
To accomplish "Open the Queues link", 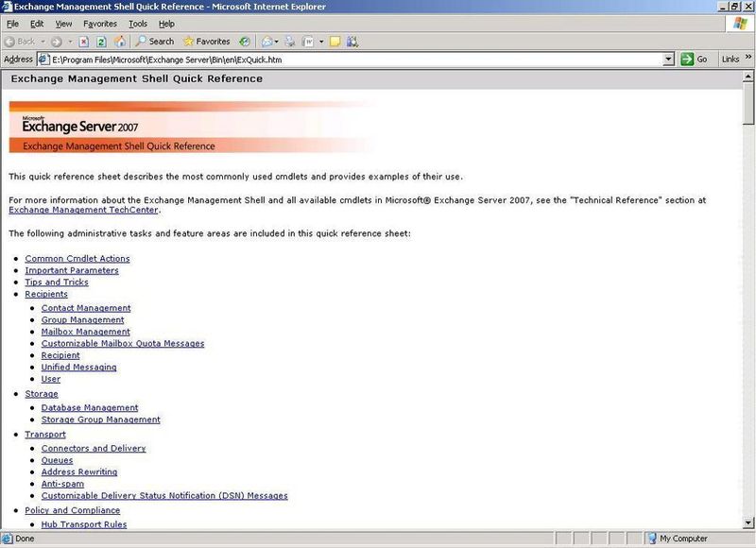I will (x=58, y=460).
